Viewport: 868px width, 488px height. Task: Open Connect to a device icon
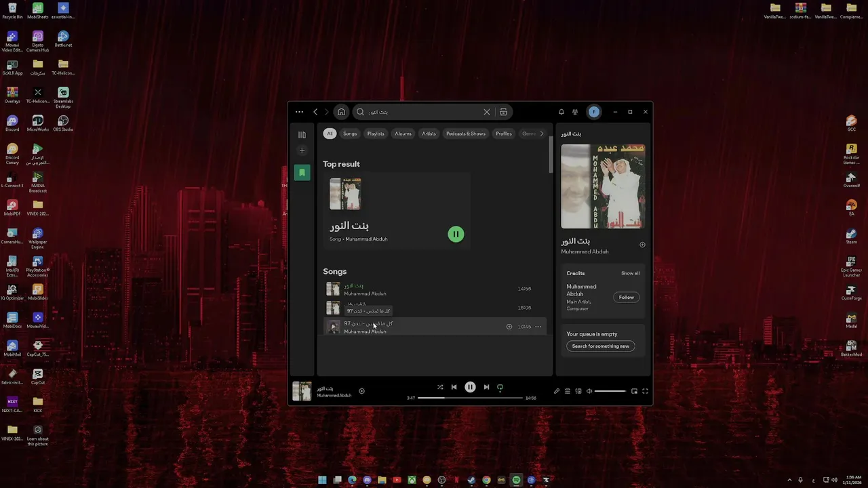click(x=578, y=391)
